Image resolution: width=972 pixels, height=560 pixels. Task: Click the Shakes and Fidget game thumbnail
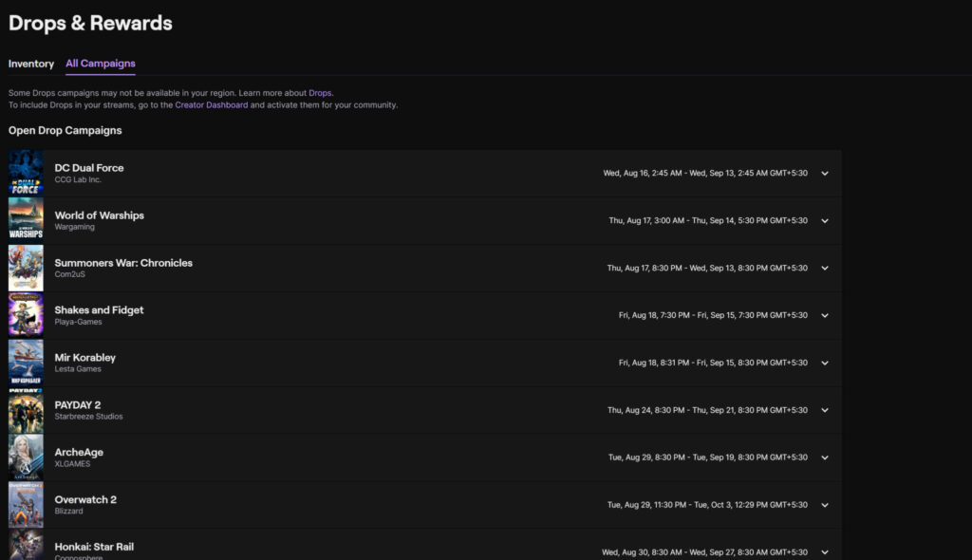coord(26,315)
